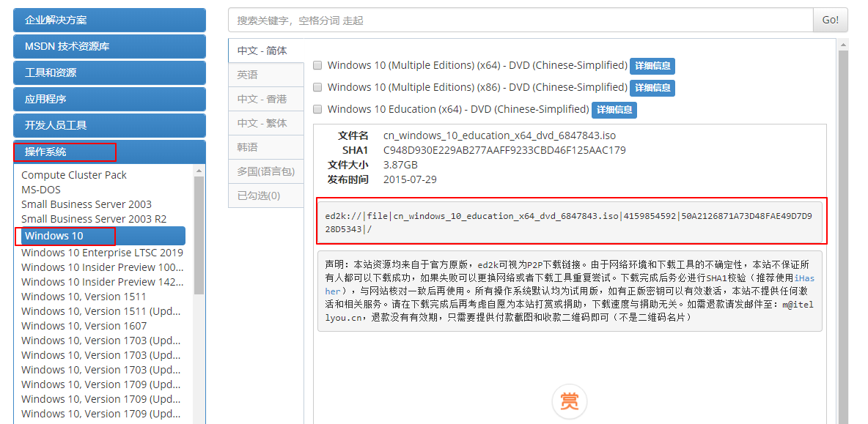868x424 pixels.
Task: Select Compute Cluster Pack in list
Action: point(74,175)
